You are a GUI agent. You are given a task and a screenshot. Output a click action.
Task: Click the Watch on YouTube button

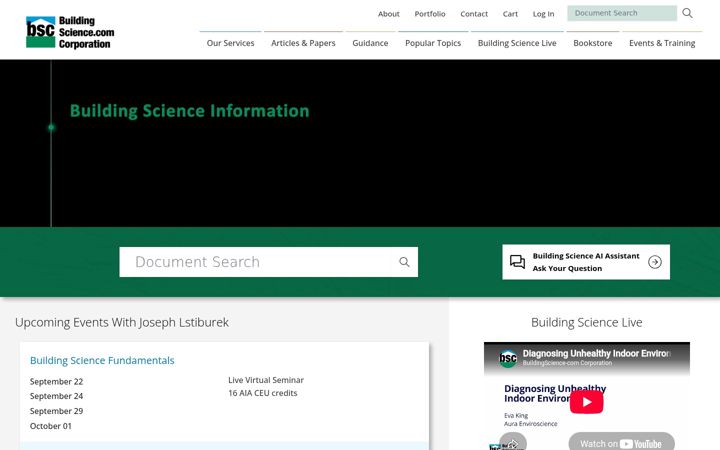(x=621, y=443)
